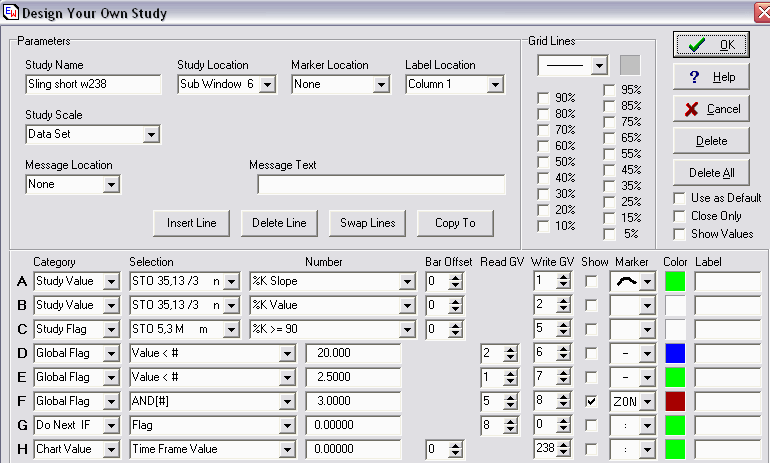The width and height of the screenshot is (770, 463).
Task: Click the row F Write GV stepper
Action: (563, 402)
